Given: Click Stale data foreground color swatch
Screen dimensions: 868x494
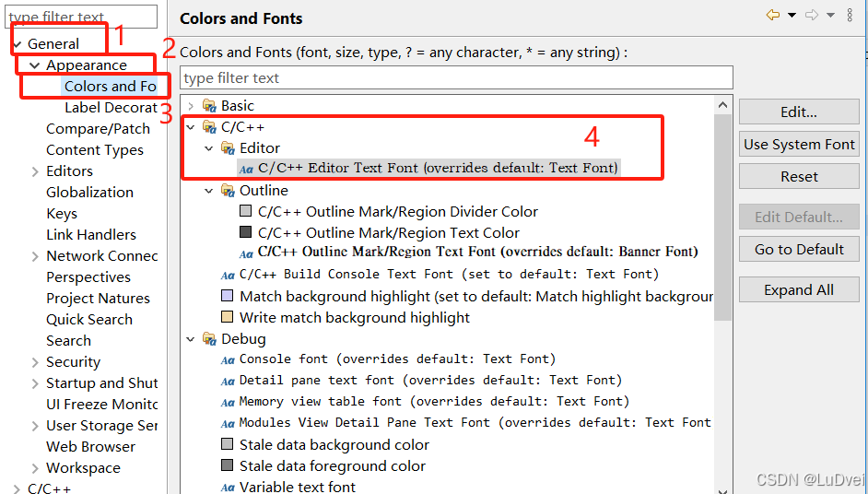Looking at the screenshot, I should click(x=227, y=465).
